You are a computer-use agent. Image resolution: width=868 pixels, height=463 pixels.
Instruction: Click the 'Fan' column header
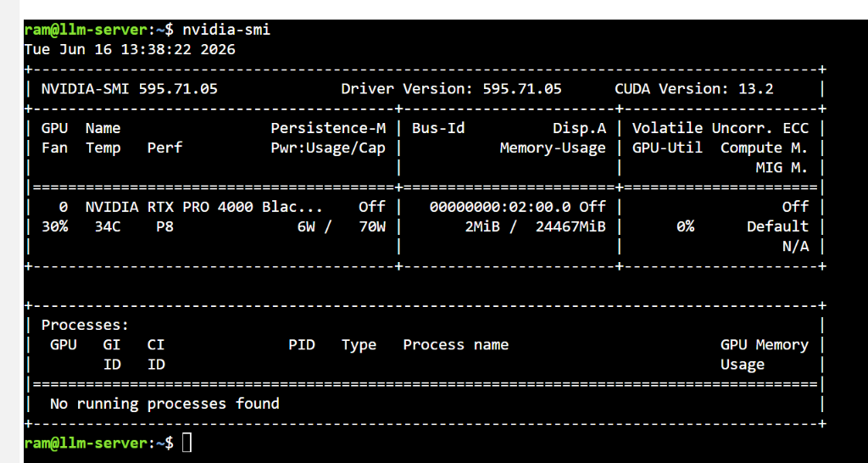click(55, 148)
